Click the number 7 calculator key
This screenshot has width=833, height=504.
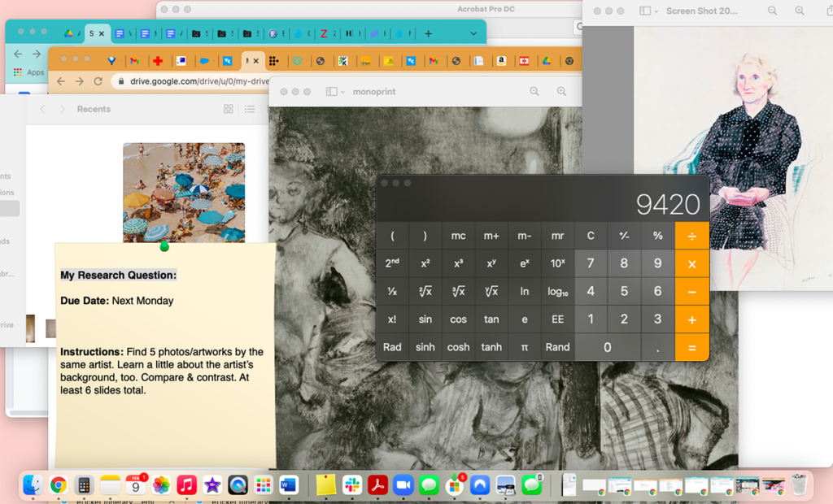pos(591,263)
